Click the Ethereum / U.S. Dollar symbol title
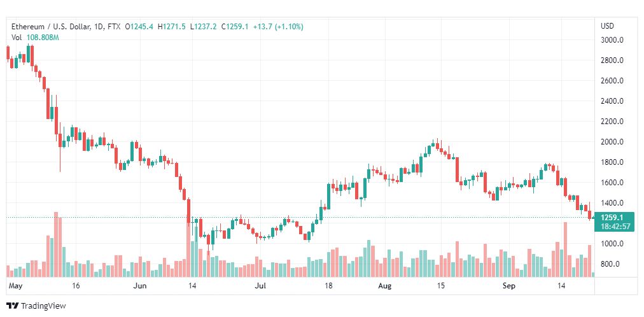This screenshot has width=644, height=317. point(50,27)
